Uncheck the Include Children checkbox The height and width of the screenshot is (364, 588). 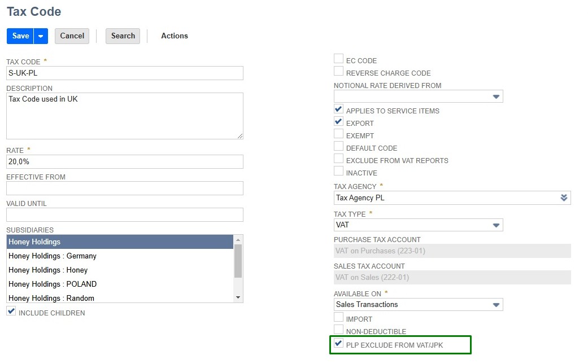click(11, 312)
